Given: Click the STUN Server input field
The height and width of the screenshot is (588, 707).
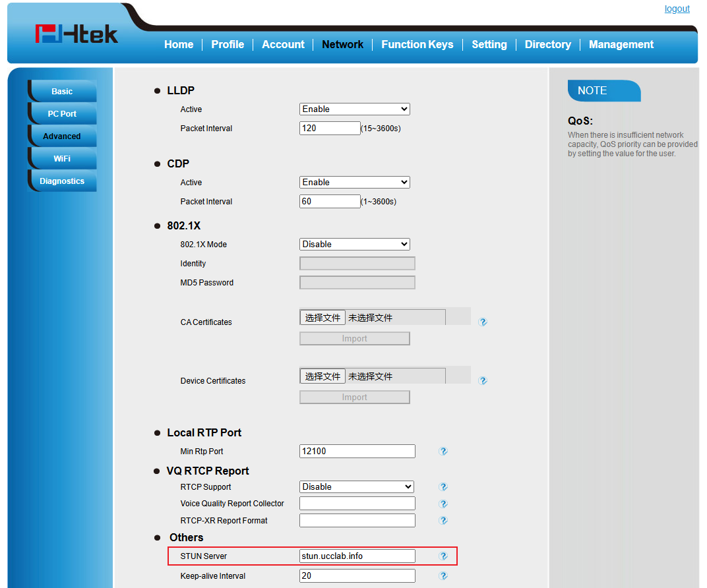Looking at the screenshot, I should tap(357, 556).
